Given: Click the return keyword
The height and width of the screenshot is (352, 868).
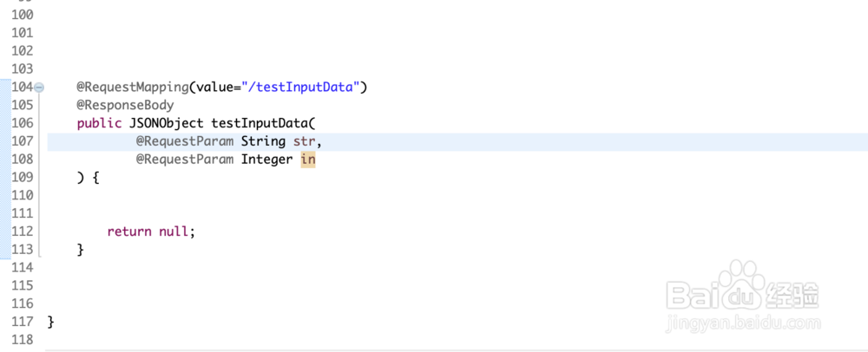Looking at the screenshot, I should 128,231.
